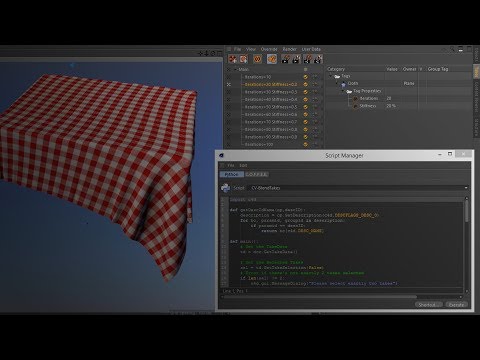Open Take Manager Render menu
The width and height of the screenshot is (480, 360).
289,49
